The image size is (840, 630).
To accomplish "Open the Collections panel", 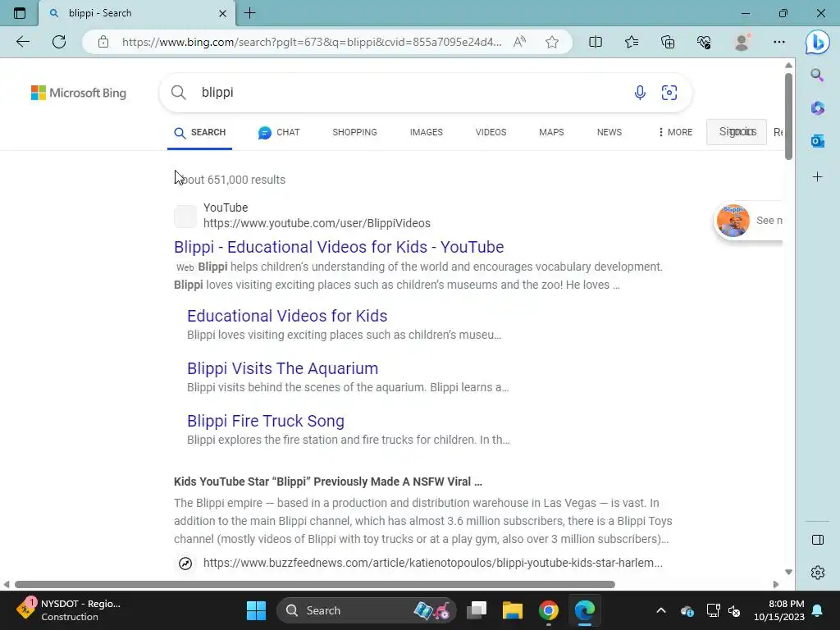I will 668,42.
